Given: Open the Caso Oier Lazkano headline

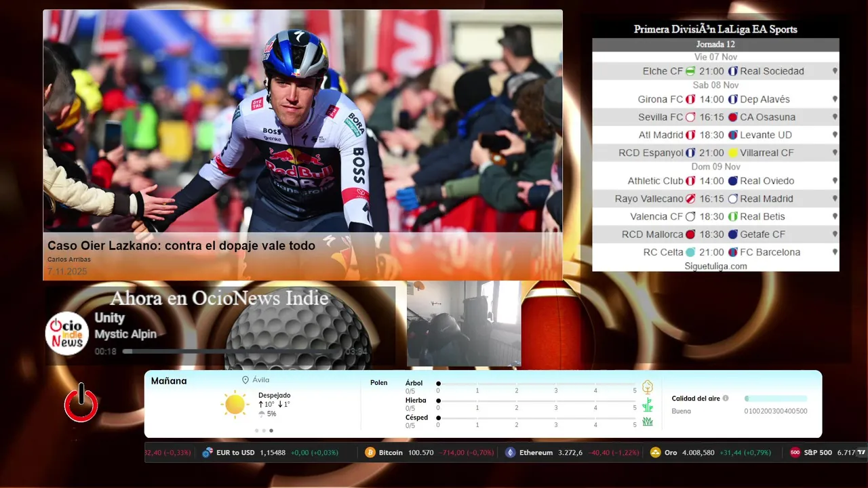Looking at the screenshot, I should [x=181, y=246].
